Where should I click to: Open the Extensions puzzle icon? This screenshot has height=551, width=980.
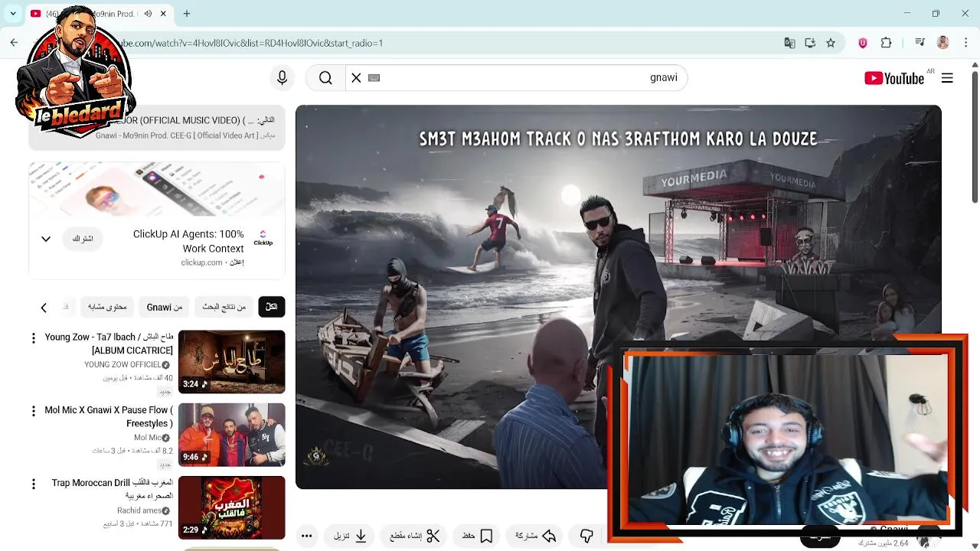(x=886, y=43)
